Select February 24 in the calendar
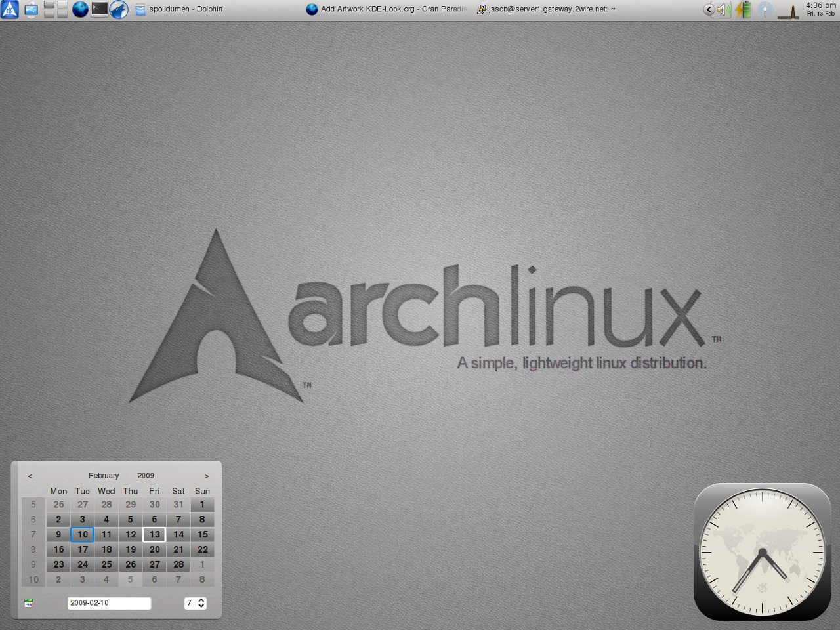Image resolution: width=840 pixels, height=630 pixels. [x=82, y=564]
